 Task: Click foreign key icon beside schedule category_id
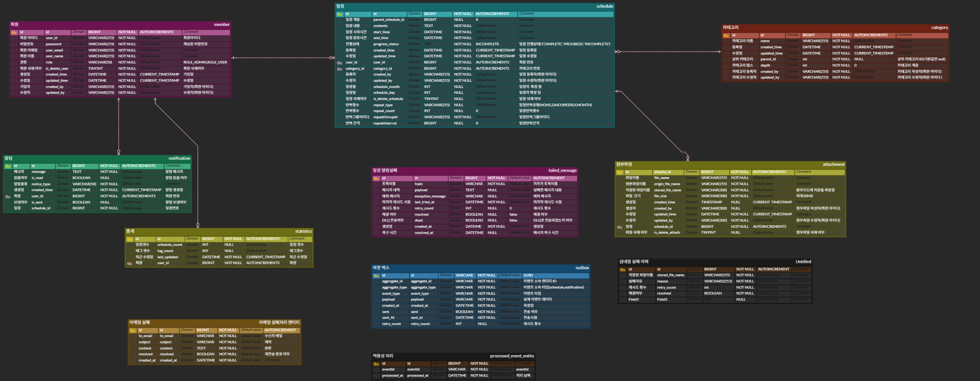(339, 69)
